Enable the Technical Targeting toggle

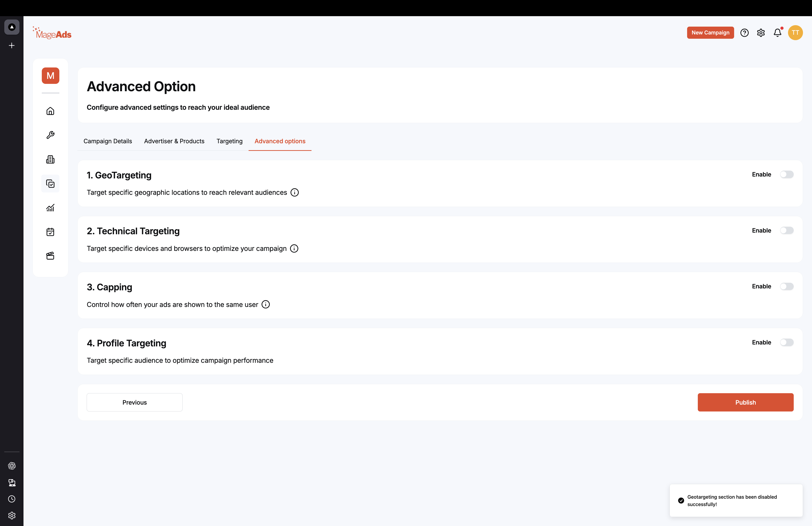[787, 230]
